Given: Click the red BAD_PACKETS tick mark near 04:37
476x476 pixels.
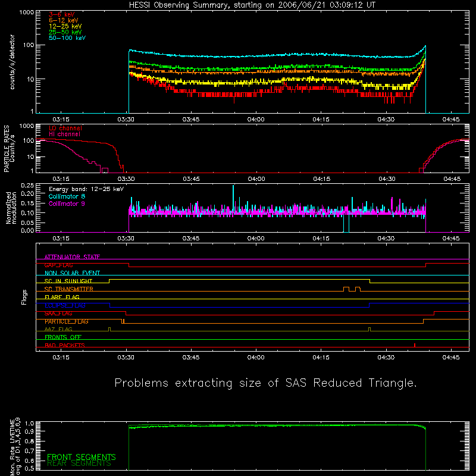Looking at the screenshot, I should tap(415, 345).
